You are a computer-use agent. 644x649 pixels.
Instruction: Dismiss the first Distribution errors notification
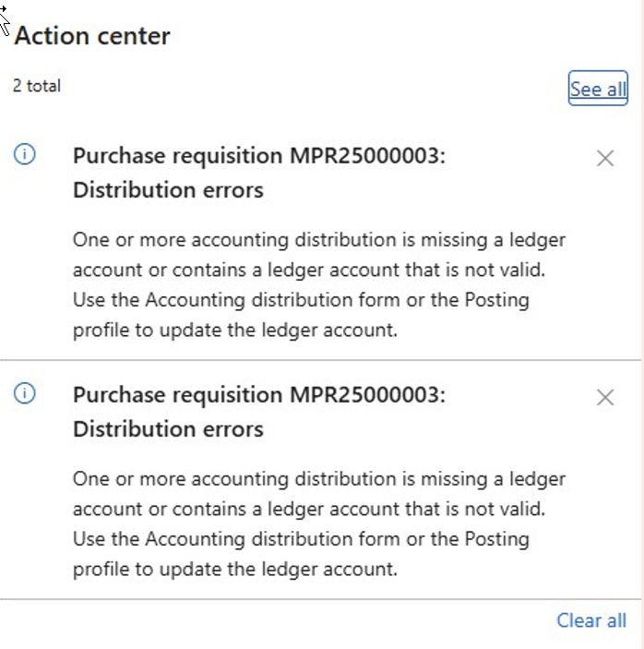pyautogui.click(x=605, y=158)
